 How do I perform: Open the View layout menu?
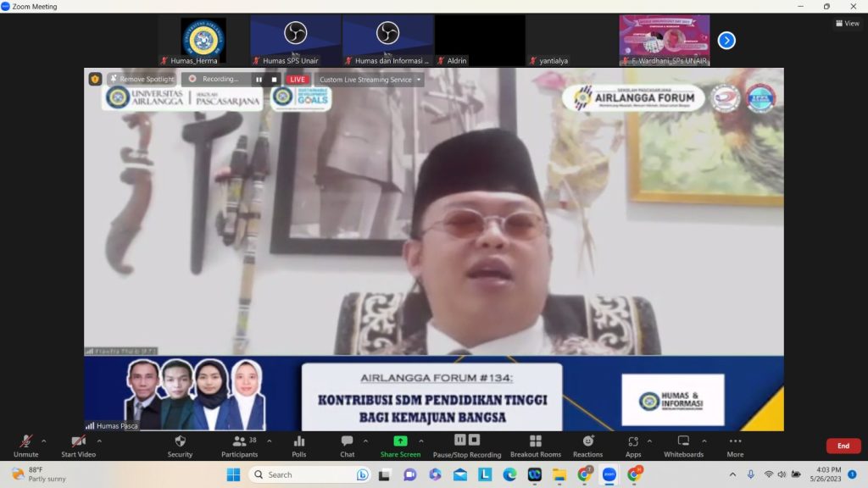847,23
